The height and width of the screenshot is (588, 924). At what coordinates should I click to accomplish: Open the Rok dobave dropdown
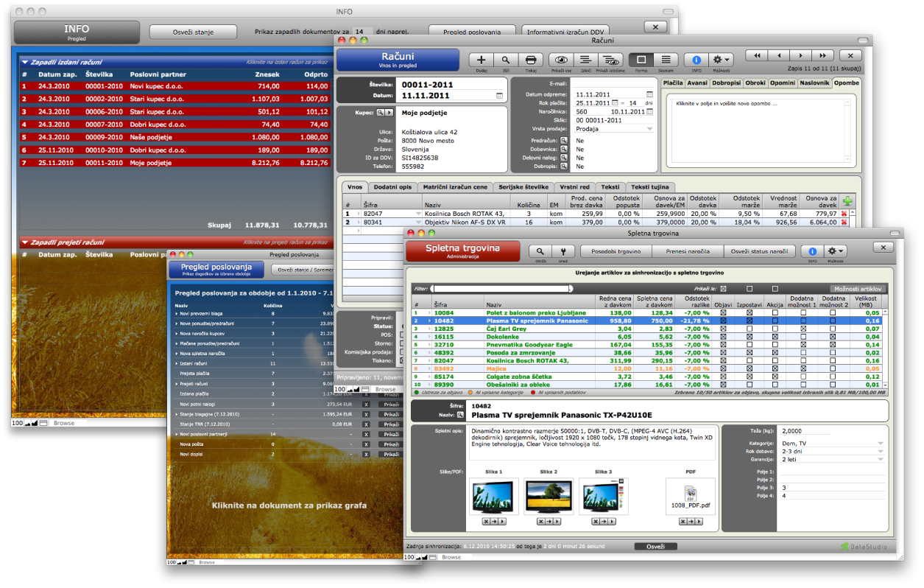[881, 451]
